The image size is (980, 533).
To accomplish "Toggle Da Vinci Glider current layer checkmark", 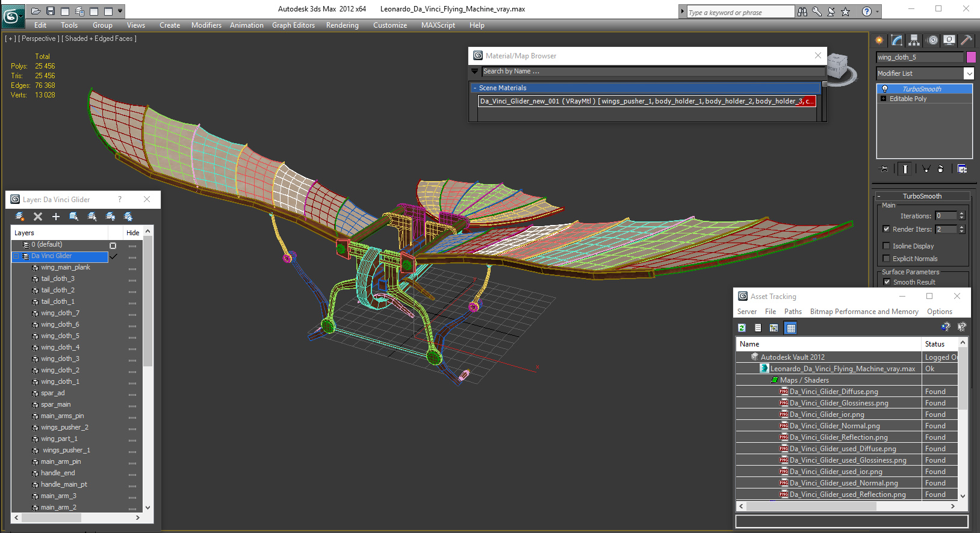I will point(113,256).
